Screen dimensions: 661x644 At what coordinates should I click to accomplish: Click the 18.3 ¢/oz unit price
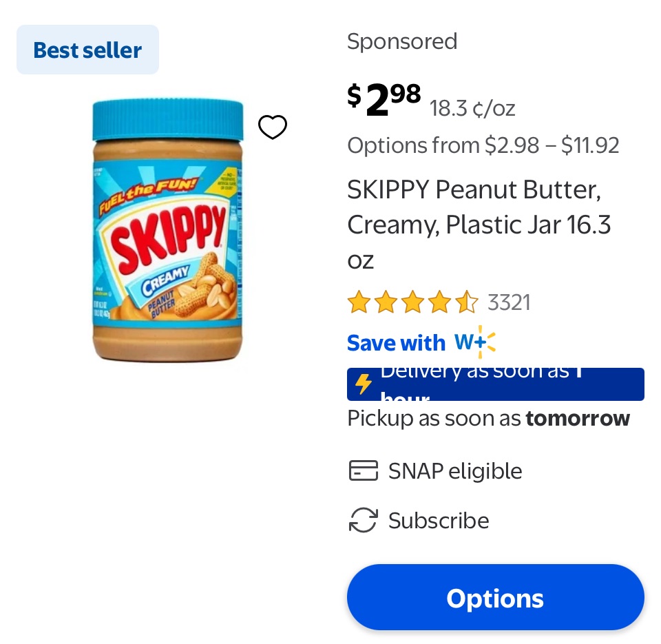(x=472, y=108)
